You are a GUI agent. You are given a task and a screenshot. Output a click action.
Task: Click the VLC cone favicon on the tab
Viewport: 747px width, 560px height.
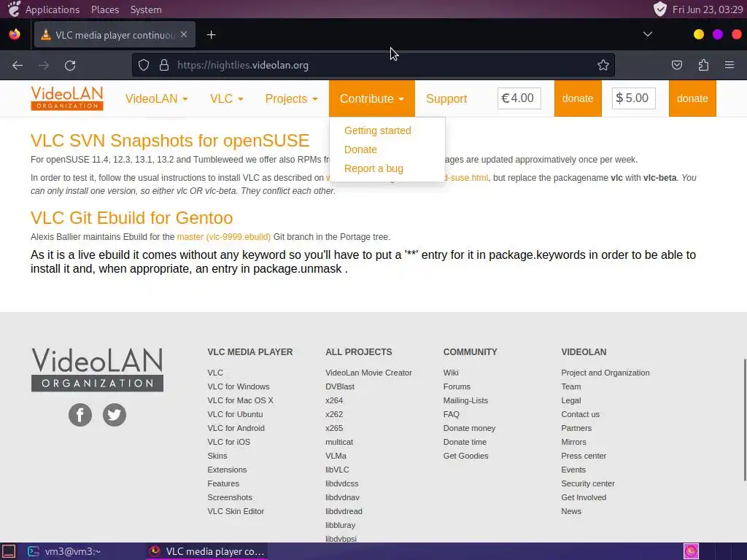pos(46,35)
